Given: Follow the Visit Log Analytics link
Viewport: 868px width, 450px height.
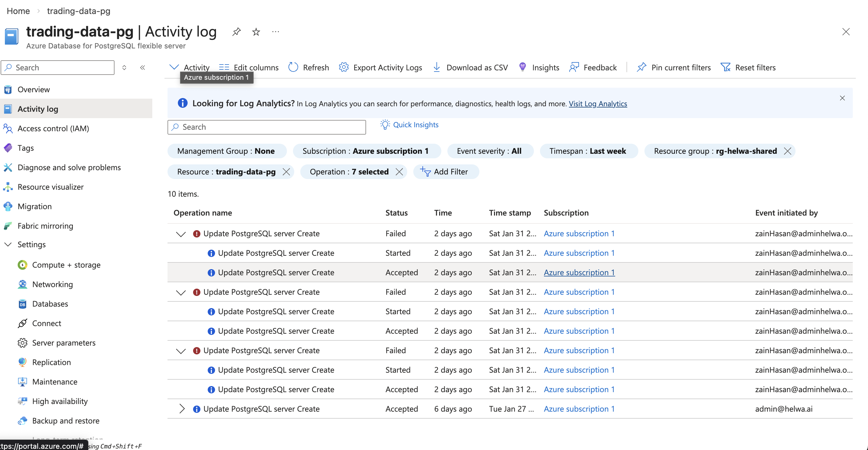Looking at the screenshot, I should click(598, 104).
